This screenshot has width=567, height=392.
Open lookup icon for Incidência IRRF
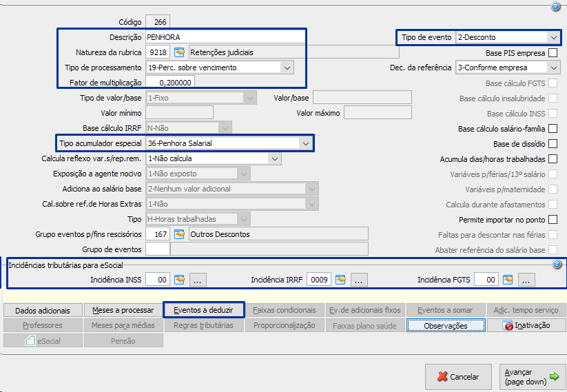click(340, 280)
